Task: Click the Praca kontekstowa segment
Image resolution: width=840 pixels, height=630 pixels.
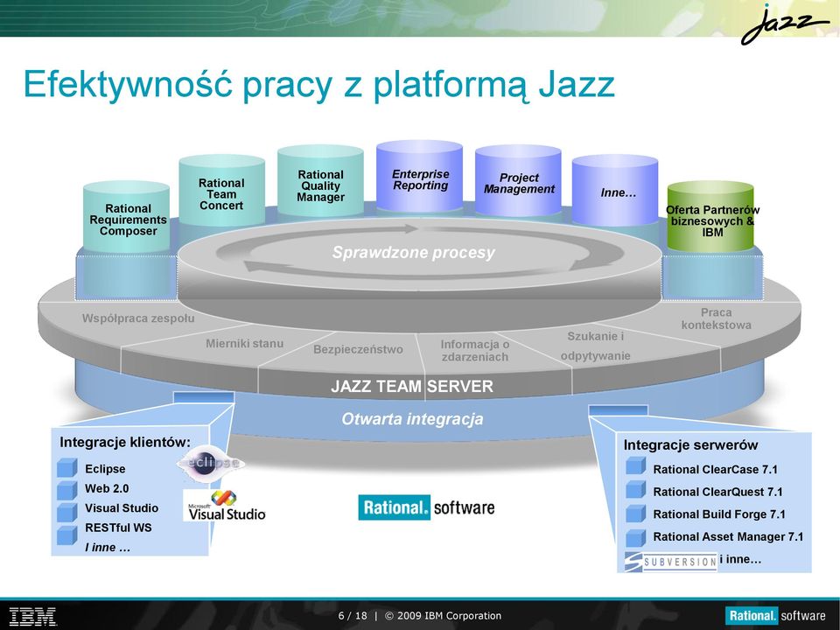Action: [717, 318]
